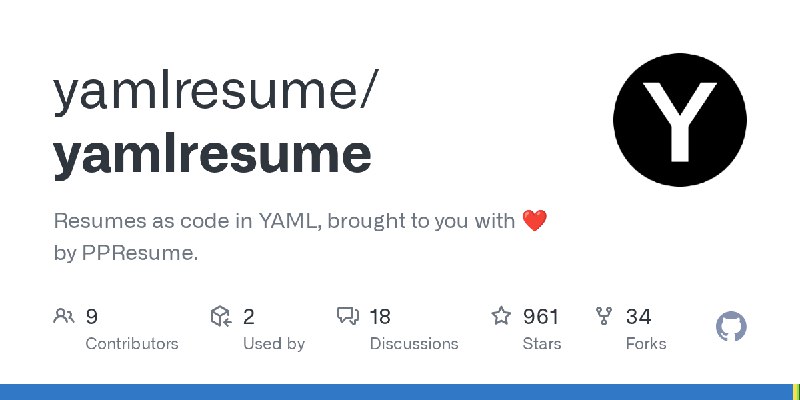Open the black Y avatar logo
The height and width of the screenshot is (400, 800).
pos(680,120)
